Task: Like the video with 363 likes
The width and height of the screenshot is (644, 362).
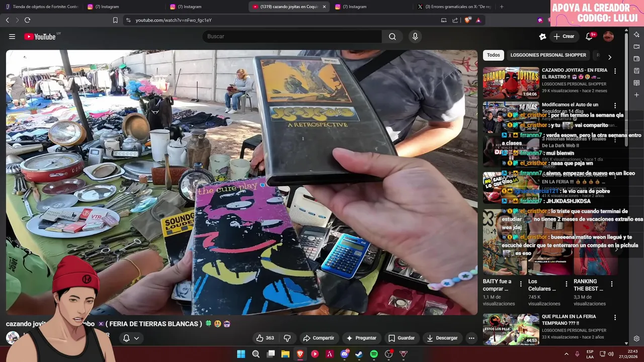Action: (x=265, y=338)
